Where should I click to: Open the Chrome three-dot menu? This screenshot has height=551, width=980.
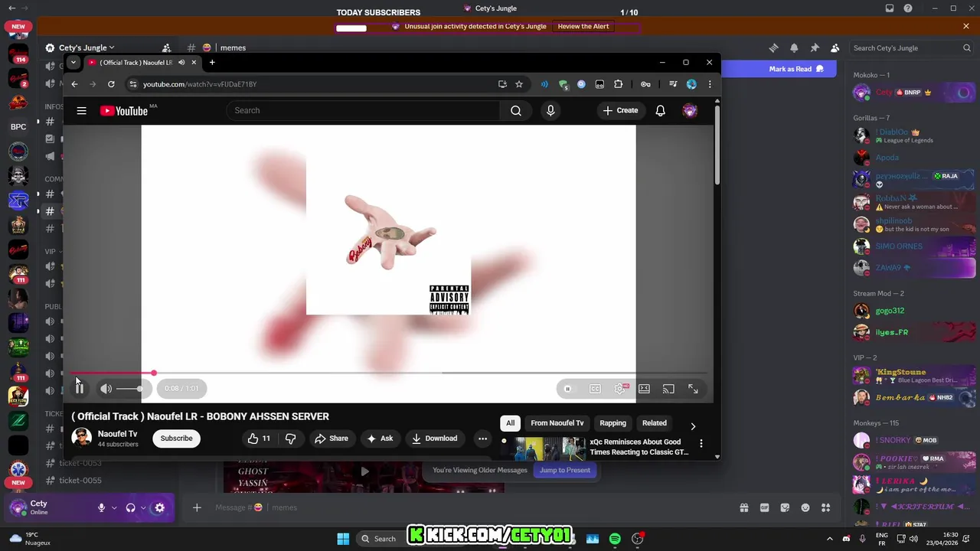tap(710, 84)
